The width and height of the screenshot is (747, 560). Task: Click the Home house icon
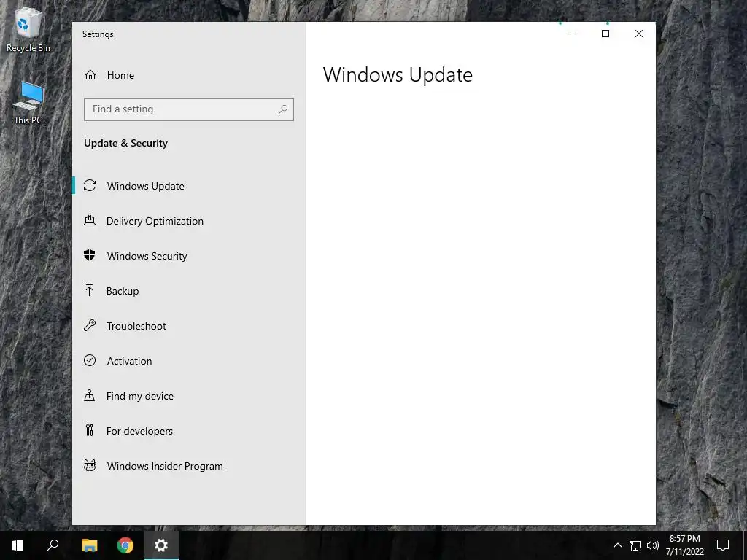click(90, 75)
